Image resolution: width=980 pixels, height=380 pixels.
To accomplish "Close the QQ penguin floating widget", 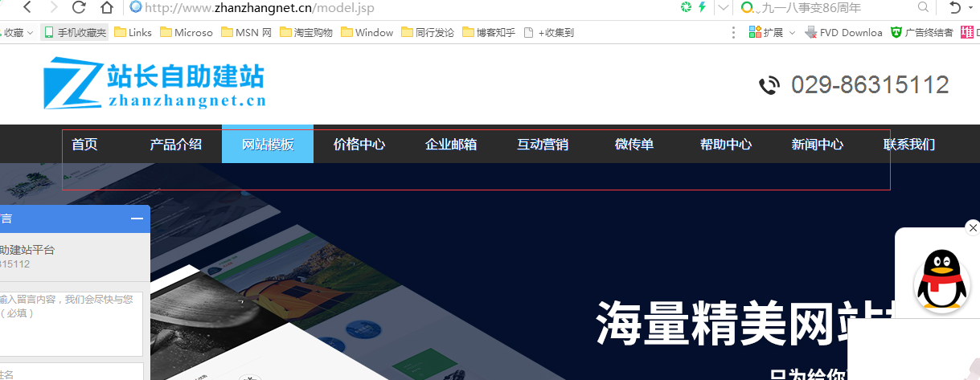I will point(972,227).
